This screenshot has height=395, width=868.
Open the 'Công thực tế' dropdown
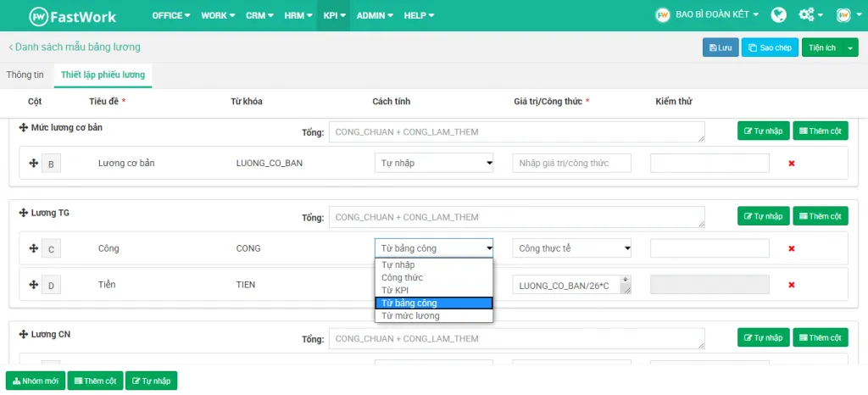573,248
